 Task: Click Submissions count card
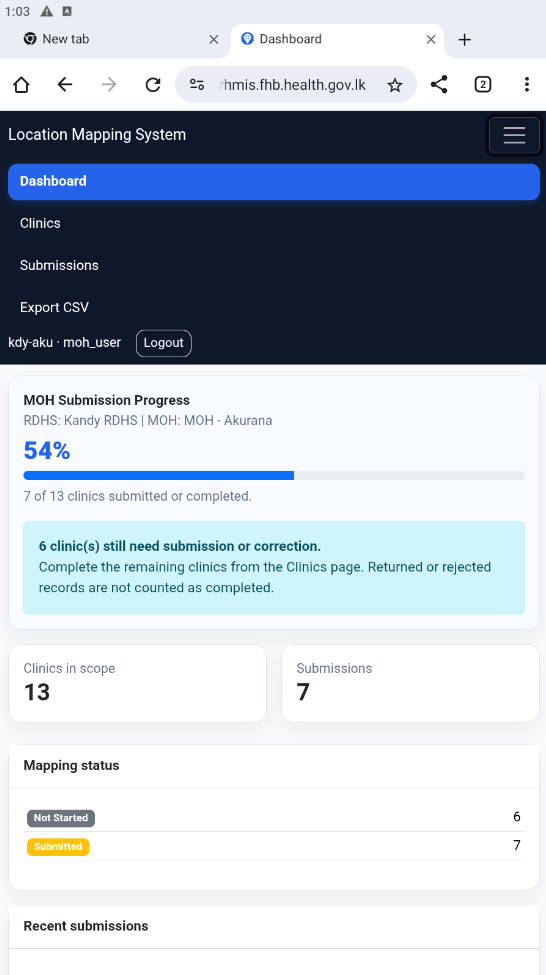pyautogui.click(x=410, y=683)
